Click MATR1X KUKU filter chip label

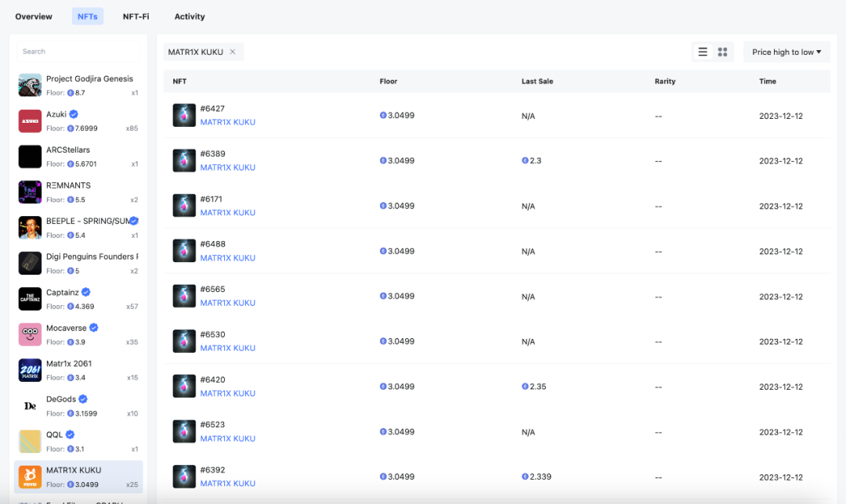[x=195, y=52]
